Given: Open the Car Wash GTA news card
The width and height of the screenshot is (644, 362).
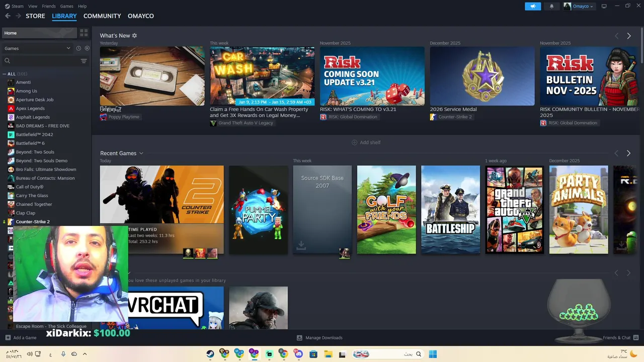Looking at the screenshot, I should click(x=262, y=76).
